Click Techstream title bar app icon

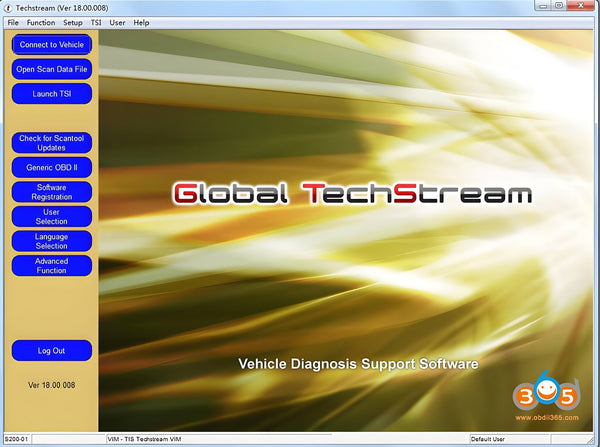click(8, 8)
